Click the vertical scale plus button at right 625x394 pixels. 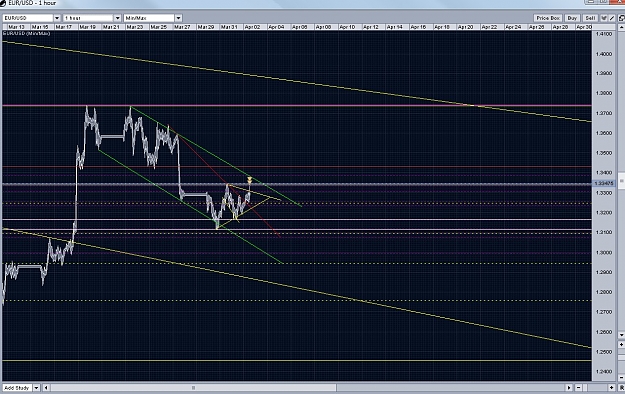tap(621, 344)
